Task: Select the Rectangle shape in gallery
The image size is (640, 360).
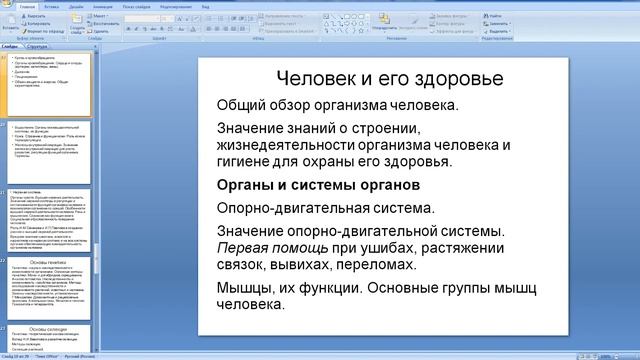Action: click(347, 16)
